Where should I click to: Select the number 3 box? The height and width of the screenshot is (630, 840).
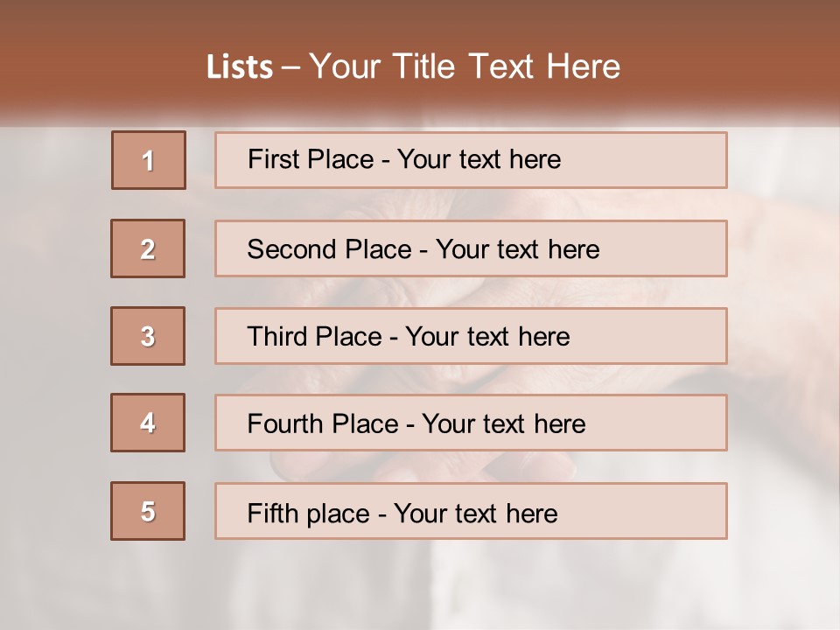click(148, 336)
